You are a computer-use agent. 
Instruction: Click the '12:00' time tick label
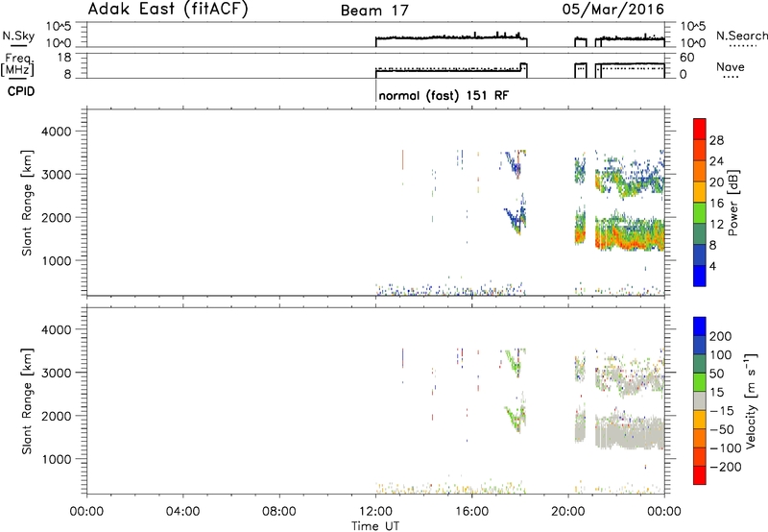[x=375, y=512]
